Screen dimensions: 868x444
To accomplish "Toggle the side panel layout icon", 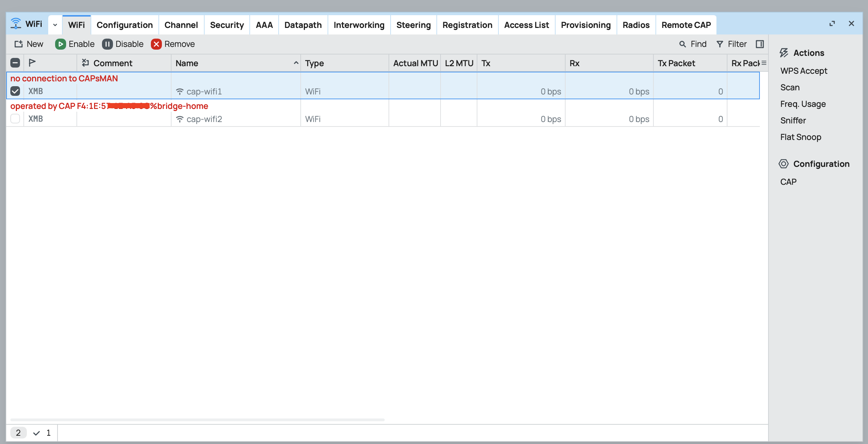I will pyautogui.click(x=759, y=44).
